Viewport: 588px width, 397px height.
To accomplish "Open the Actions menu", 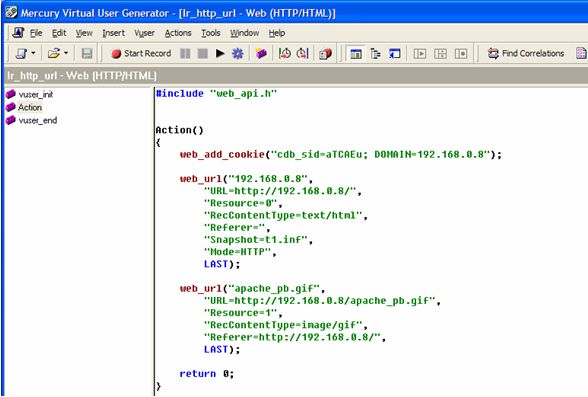I will [x=178, y=33].
